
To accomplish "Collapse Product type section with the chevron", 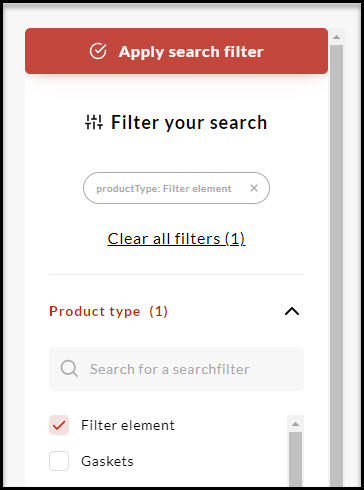I will tap(292, 311).
